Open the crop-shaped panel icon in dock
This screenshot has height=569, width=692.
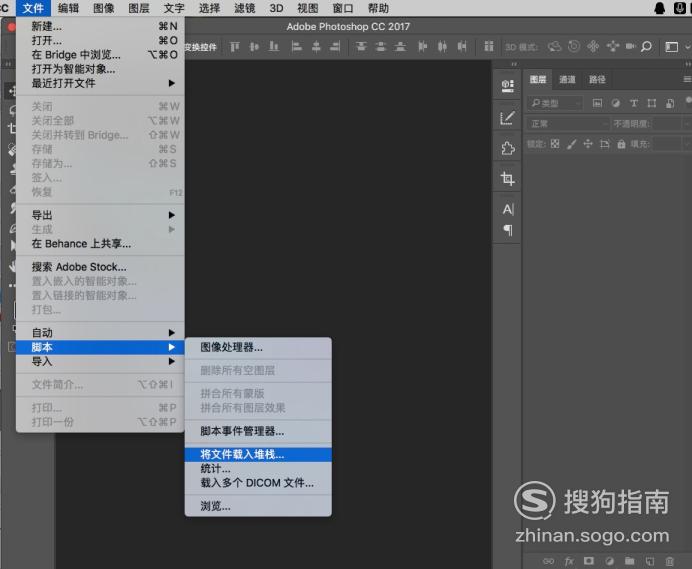tap(508, 178)
